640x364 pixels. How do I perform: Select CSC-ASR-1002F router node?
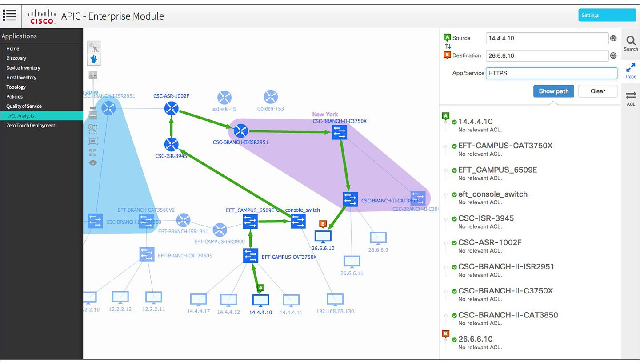click(x=171, y=108)
